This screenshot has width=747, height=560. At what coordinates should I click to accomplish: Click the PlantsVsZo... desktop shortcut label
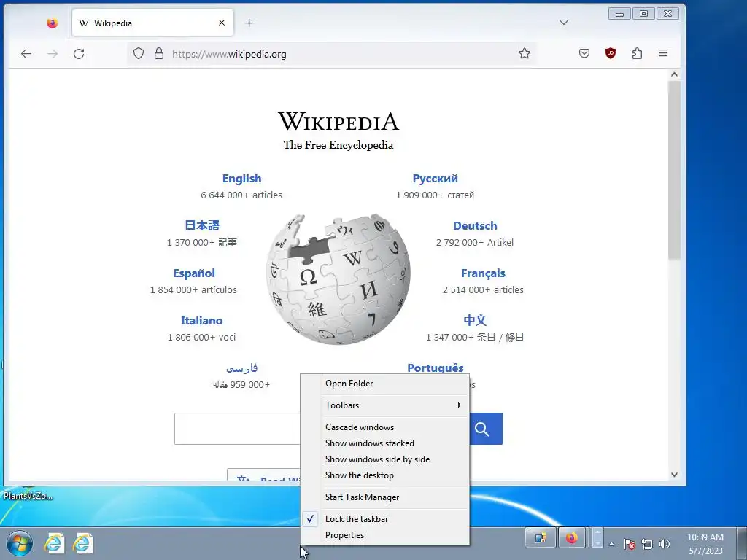28,496
